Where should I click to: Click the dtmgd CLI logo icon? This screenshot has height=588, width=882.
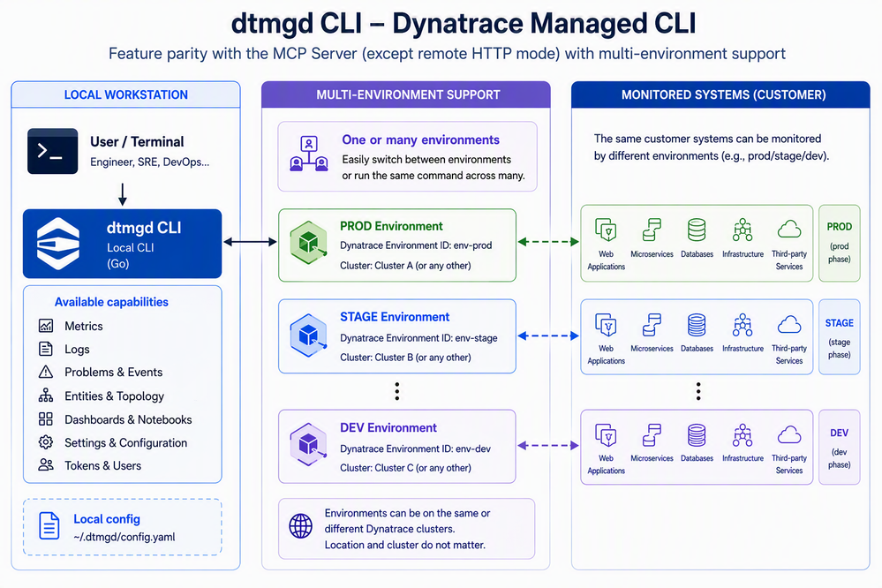(58, 244)
